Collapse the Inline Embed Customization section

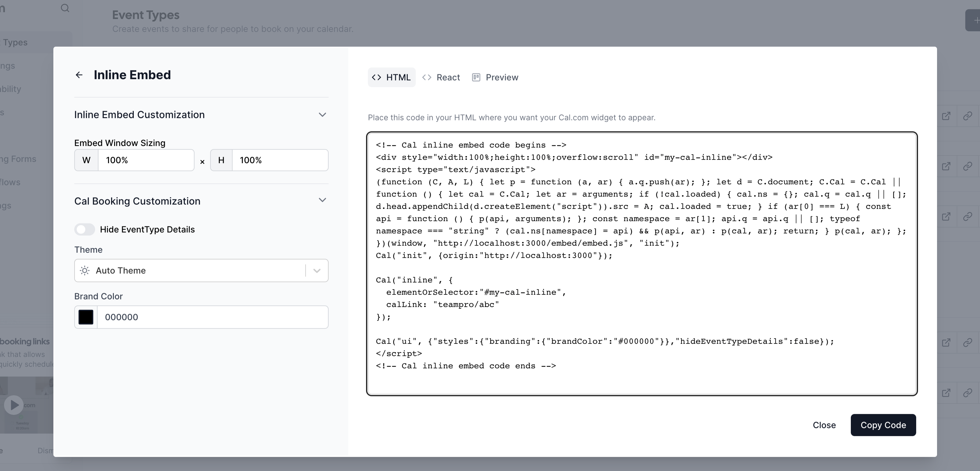(322, 114)
